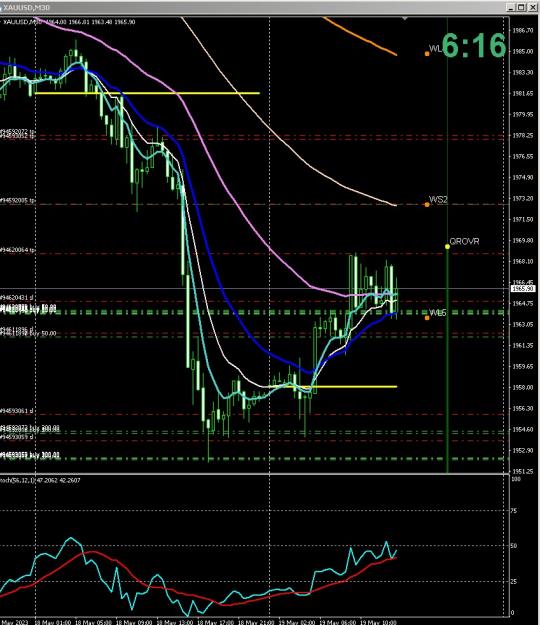
Task: Click the chart shift triangle marker at top
Action: click(405, 18)
